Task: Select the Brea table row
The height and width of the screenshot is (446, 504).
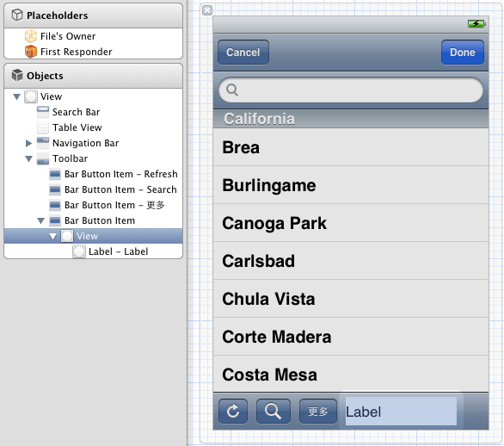Action: coord(351,147)
